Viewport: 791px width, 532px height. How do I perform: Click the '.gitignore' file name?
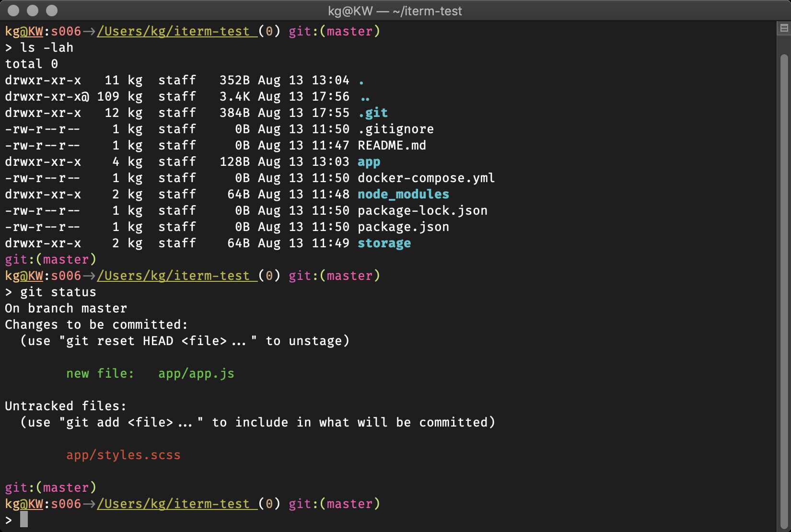396,129
